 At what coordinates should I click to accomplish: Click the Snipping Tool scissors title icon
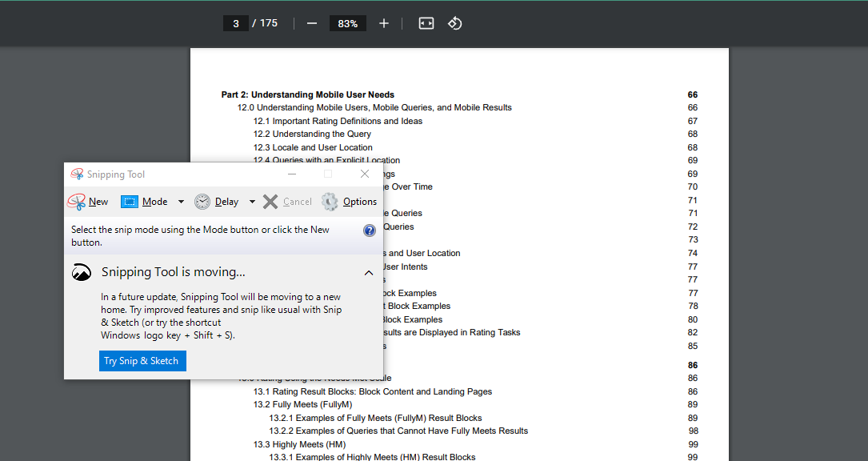coord(77,174)
